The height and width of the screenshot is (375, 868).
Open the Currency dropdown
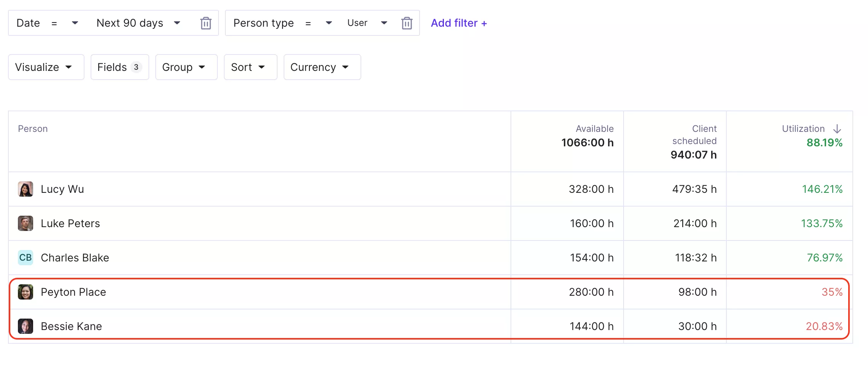click(x=322, y=67)
